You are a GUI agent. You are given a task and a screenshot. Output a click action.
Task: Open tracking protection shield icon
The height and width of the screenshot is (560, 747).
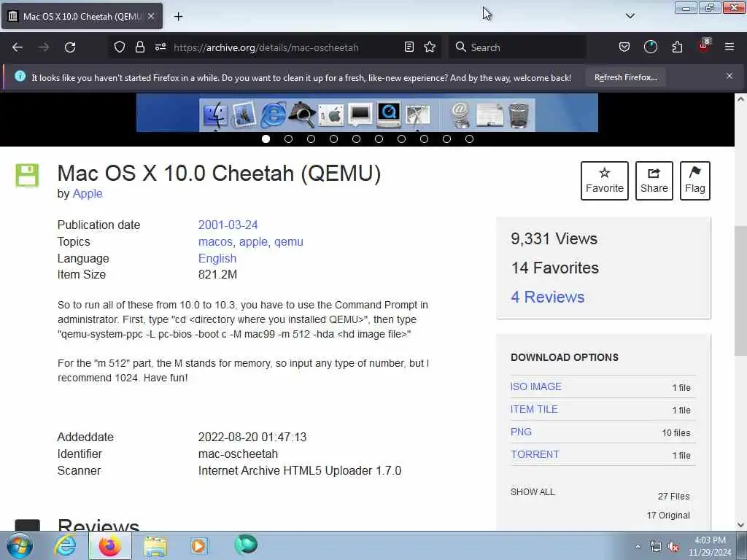120,47
